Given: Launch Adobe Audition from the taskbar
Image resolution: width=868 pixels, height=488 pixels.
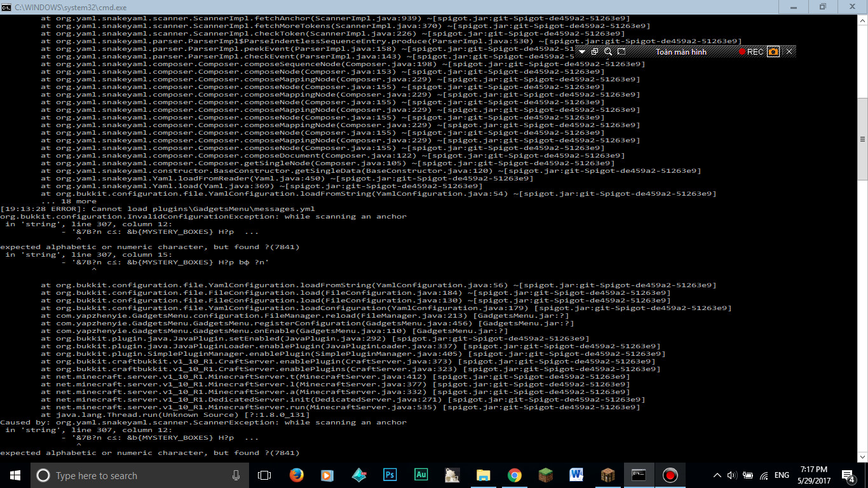Looking at the screenshot, I should [421, 475].
